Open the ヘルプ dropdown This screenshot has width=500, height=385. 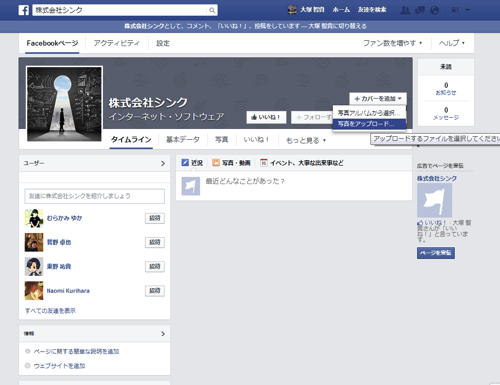[452, 43]
